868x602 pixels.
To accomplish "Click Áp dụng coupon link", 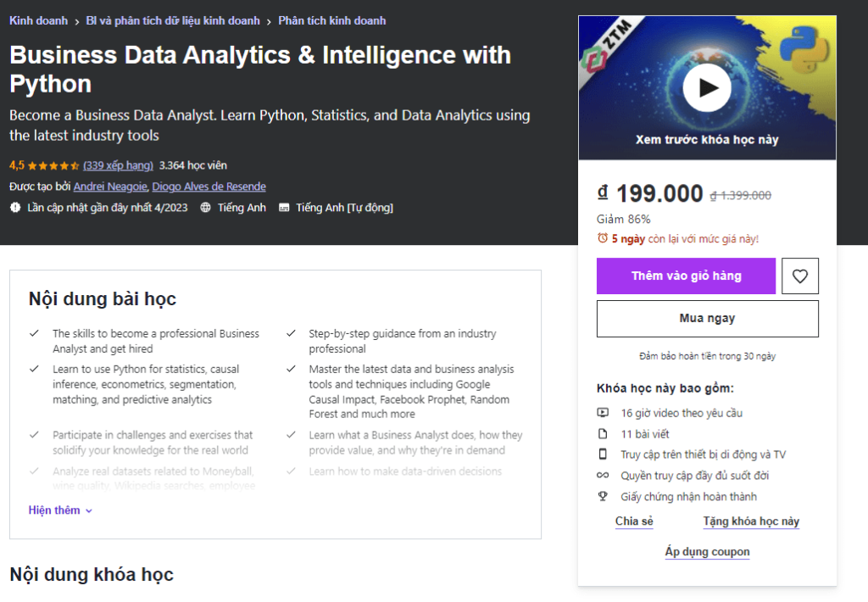I will pos(707,552).
